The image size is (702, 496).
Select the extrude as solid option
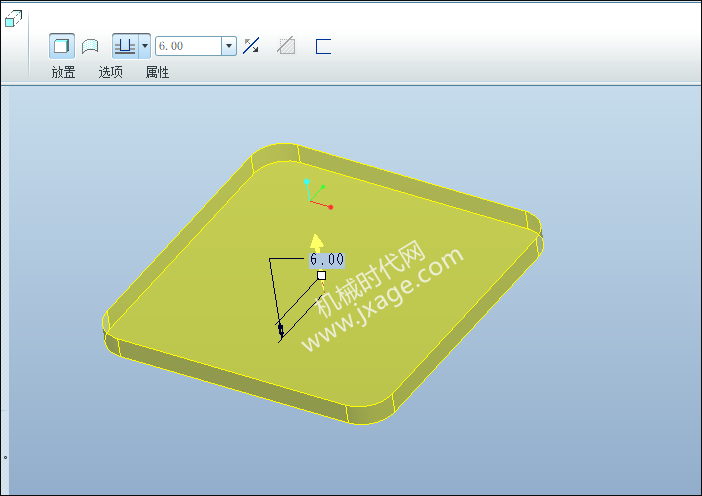[x=62, y=46]
